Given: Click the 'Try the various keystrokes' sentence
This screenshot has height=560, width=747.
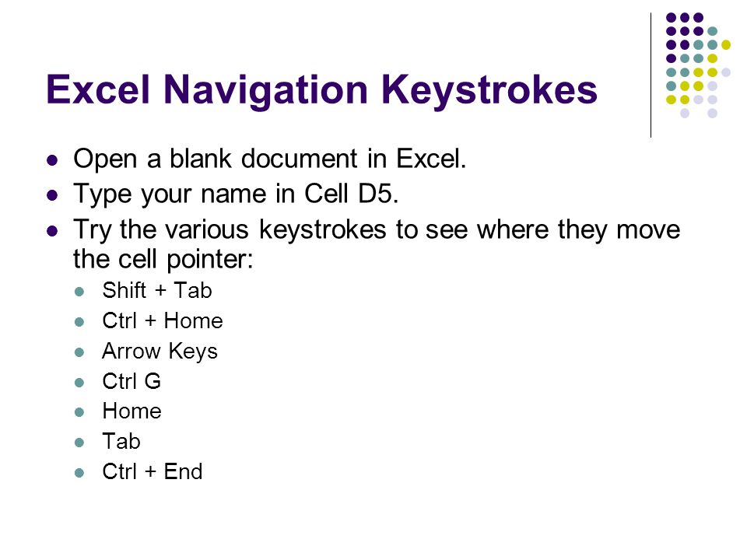Looking at the screenshot, I should click(x=377, y=244).
